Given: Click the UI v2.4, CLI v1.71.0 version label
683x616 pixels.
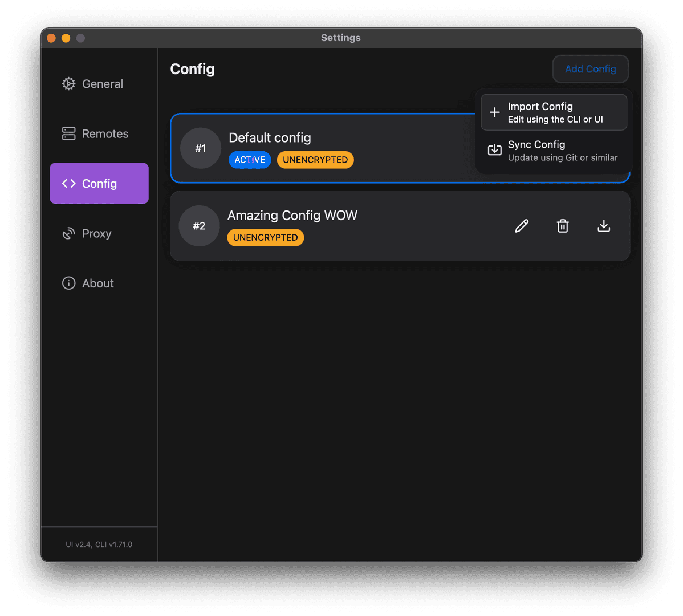Looking at the screenshot, I should [99, 544].
